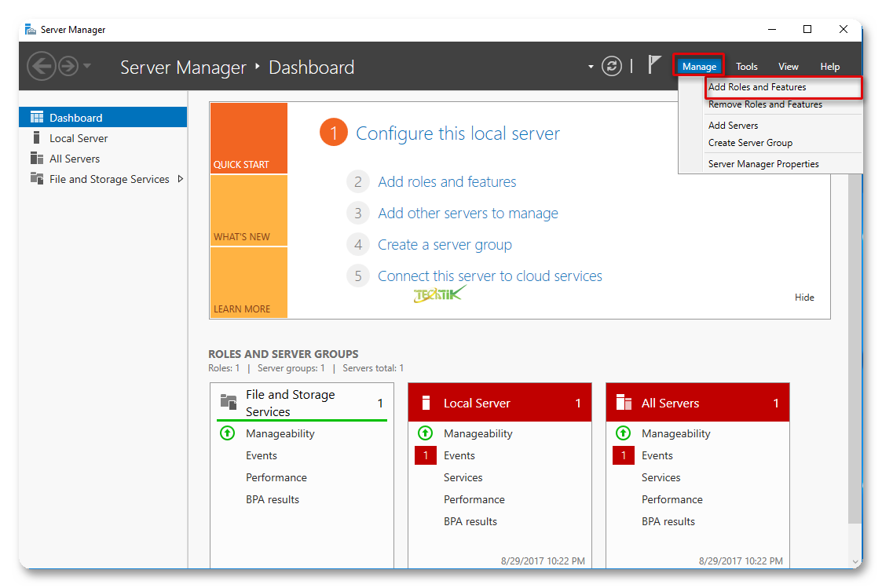Hide the welcome tile using Hide
Screen dimensions: 882x588
pyautogui.click(x=804, y=298)
